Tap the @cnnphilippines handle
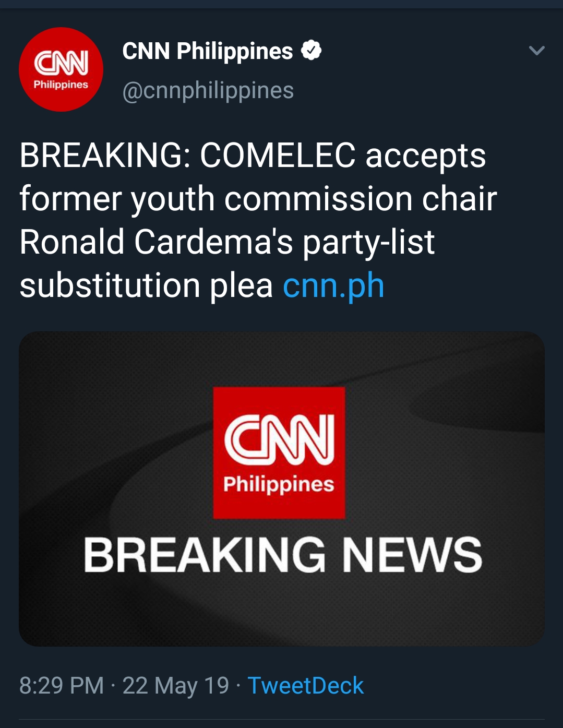This screenshot has height=728, width=563. (x=208, y=90)
